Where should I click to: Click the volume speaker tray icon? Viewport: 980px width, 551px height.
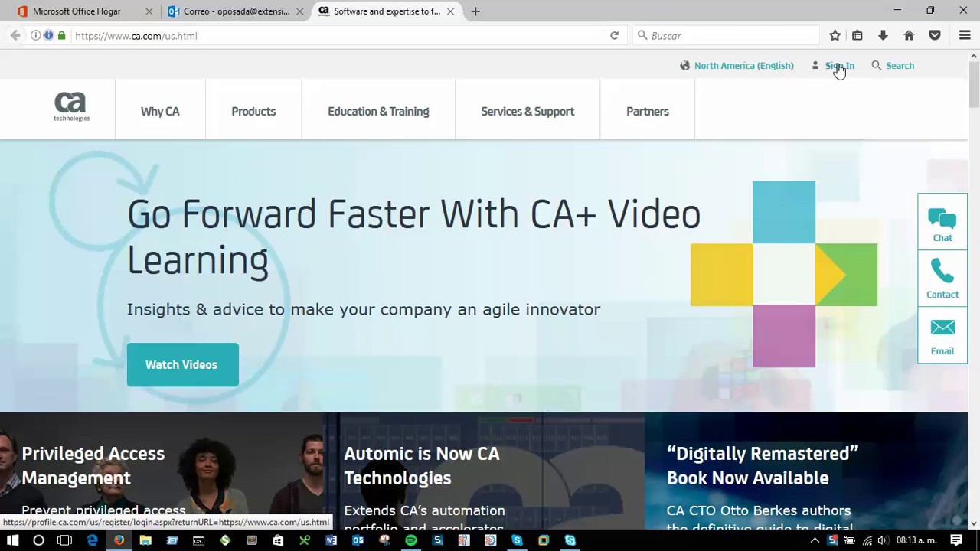(882, 540)
